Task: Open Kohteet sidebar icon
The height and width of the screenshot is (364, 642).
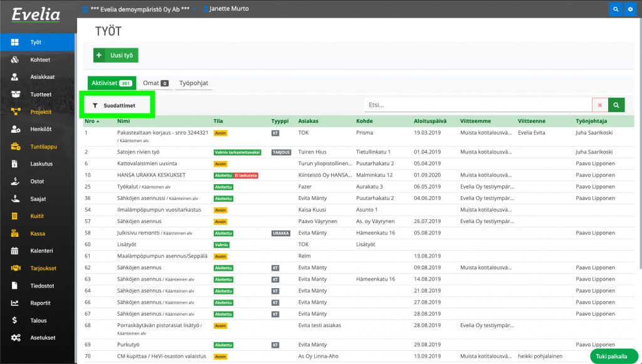Action: point(15,60)
